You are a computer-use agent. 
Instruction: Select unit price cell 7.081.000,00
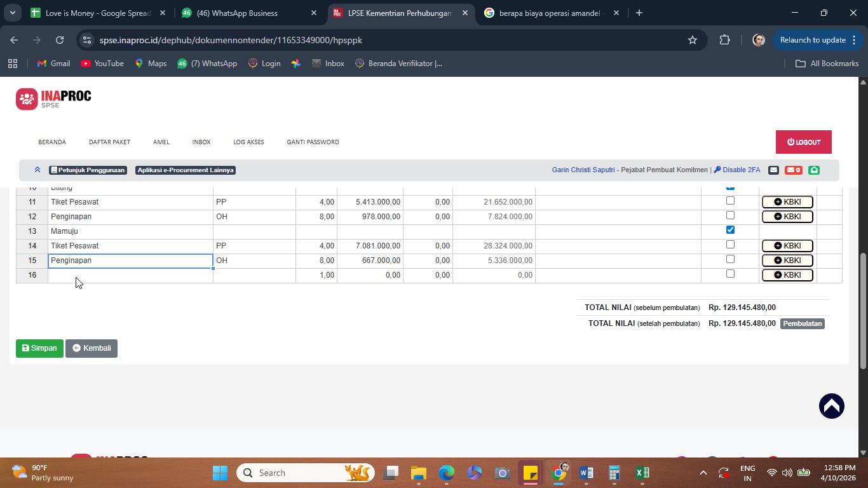point(370,246)
